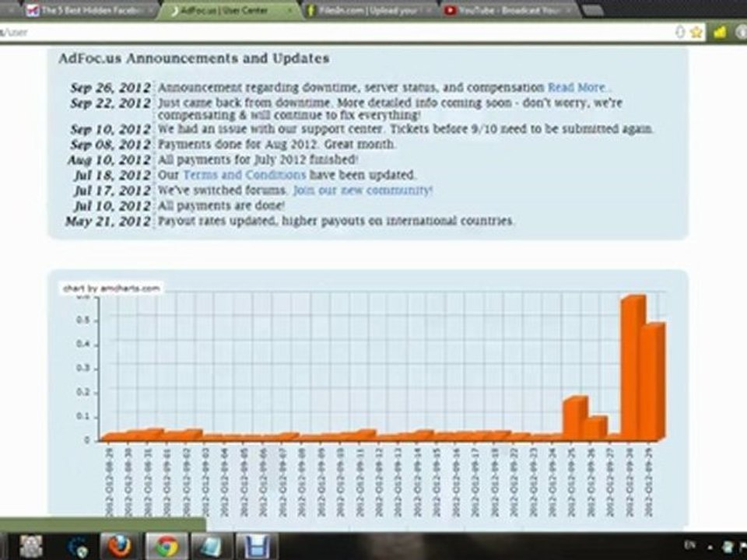Select the chart bar for 2012-09-29
This screenshot has width=747, height=560.
coord(652,381)
